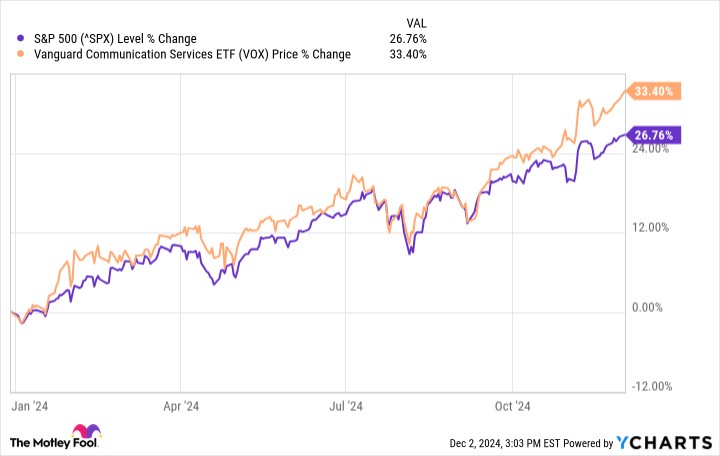The height and width of the screenshot is (456, 720).
Task: Click the 33.40% value in legend
Action: tap(408, 54)
